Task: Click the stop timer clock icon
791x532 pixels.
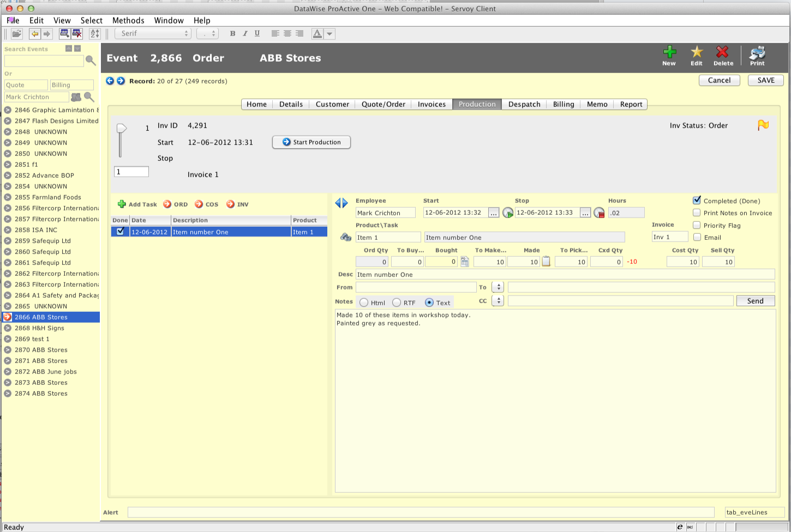Action: coord(599,213)
